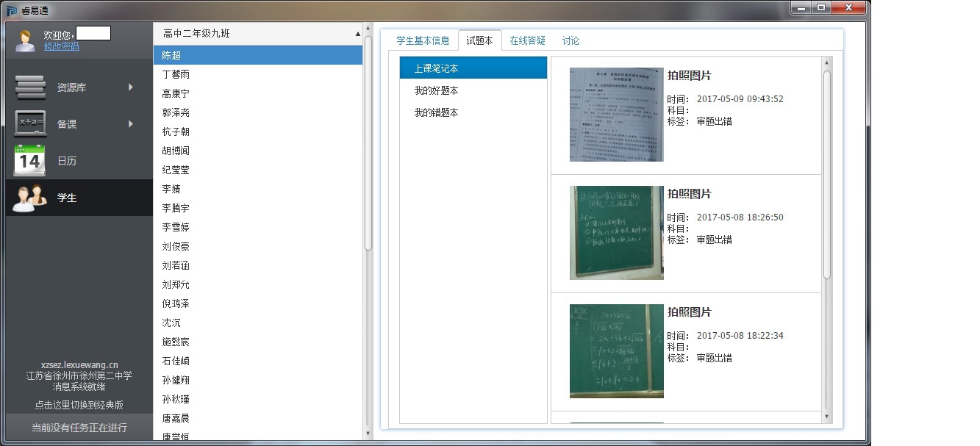
Task: Collapse the 高中二年级九班 class header arrow
Action: pos(358,34)
